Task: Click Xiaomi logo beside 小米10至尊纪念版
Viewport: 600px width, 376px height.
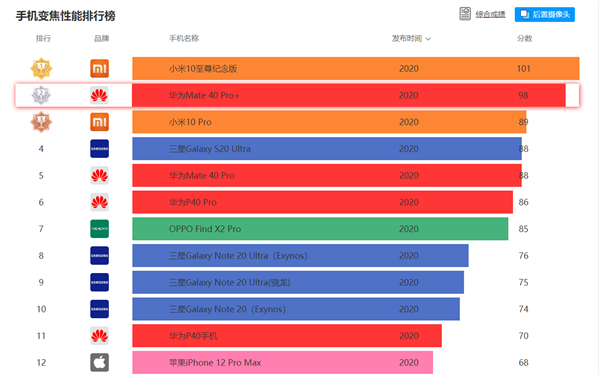Action: click(x=99, y=68)
